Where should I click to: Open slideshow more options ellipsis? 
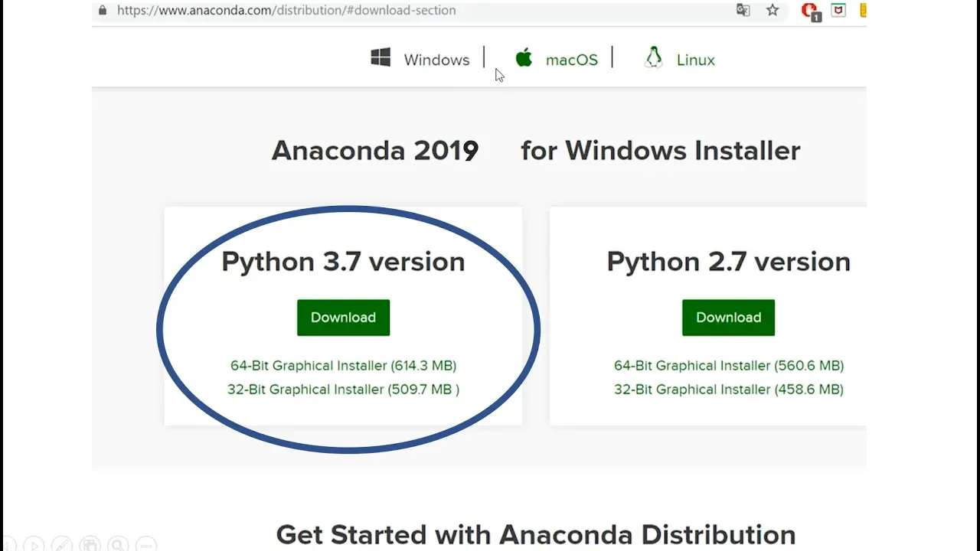(146, 544)
